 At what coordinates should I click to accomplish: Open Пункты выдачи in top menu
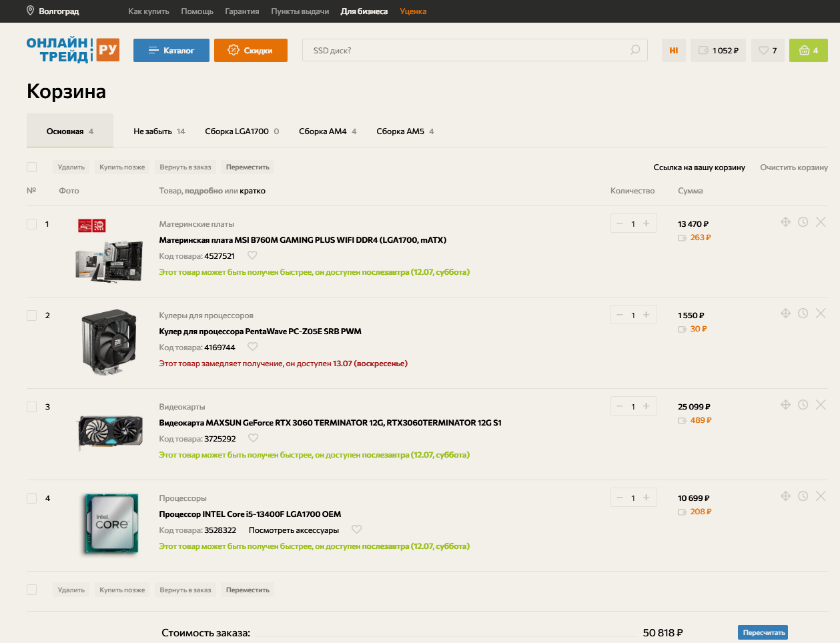pyautogui.click(x=300, y=11)
